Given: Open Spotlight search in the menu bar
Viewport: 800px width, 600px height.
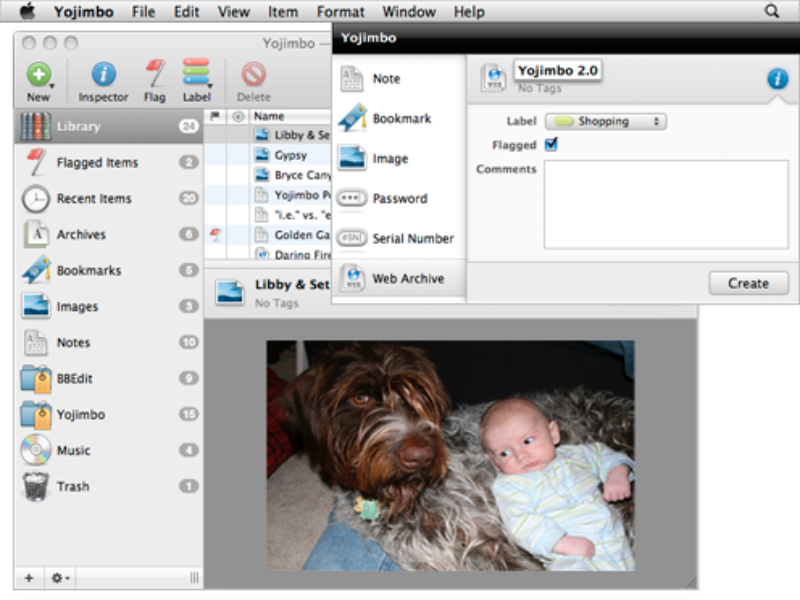Looking at the screenshot, I should click(772, 12).
